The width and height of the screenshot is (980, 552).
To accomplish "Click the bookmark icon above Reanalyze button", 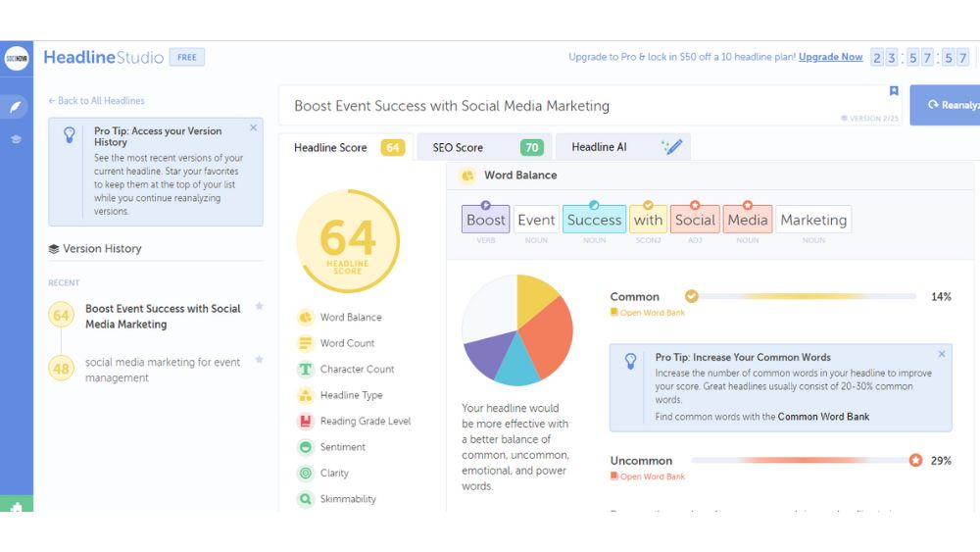I will 894,91.
